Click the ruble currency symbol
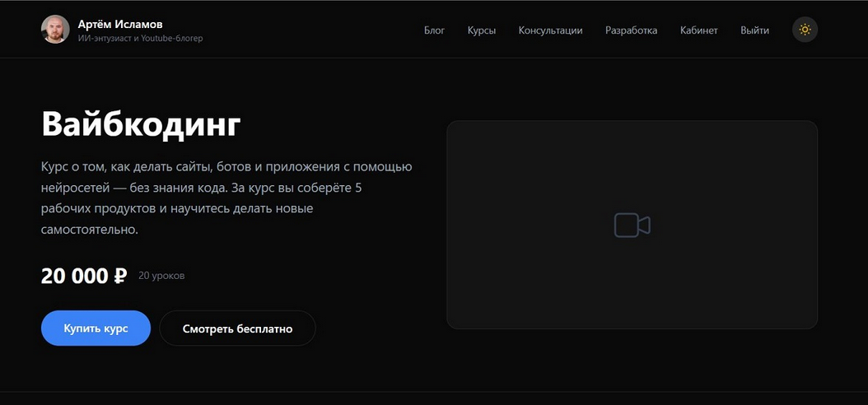The image size is (868, 405). click(120, 276)
